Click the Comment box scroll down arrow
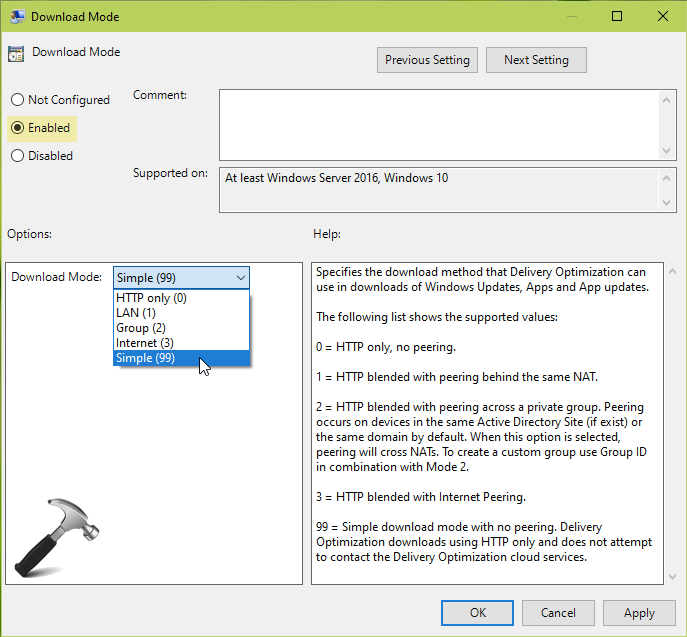The height and width of the screenshot is (637, 687). 667,150
